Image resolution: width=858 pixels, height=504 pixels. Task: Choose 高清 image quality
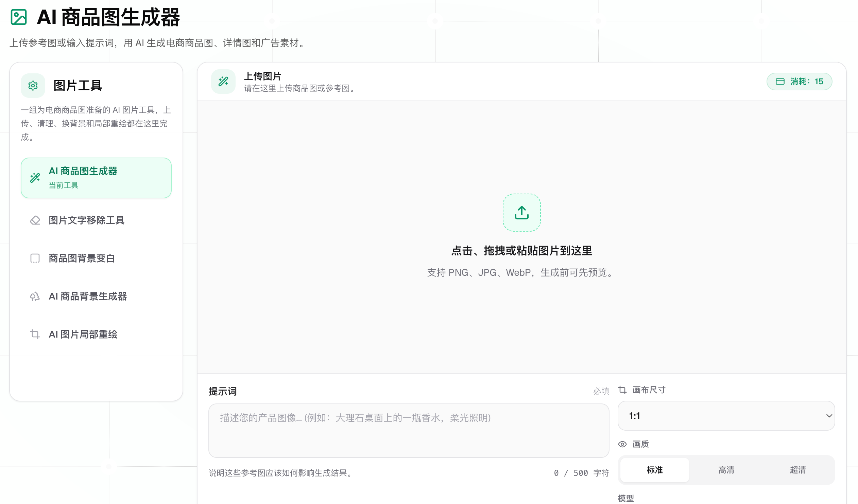coord(726,470)
